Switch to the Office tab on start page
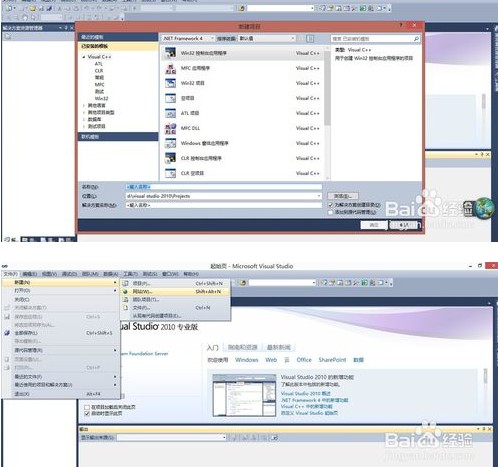Image resolution: width=498 pixels, height=467 pixels. click(x=304, y=360)
